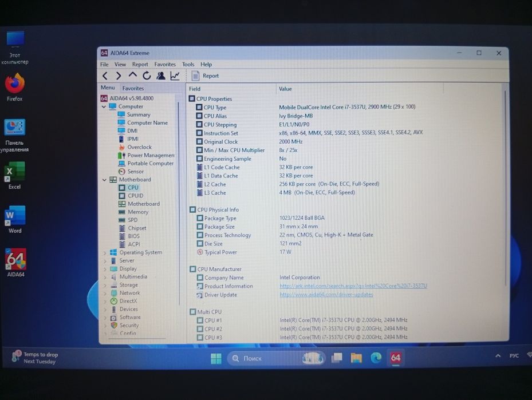Open the AIDA64 desktop shortcut
This screenshot has height=400, width=532.
15,263
